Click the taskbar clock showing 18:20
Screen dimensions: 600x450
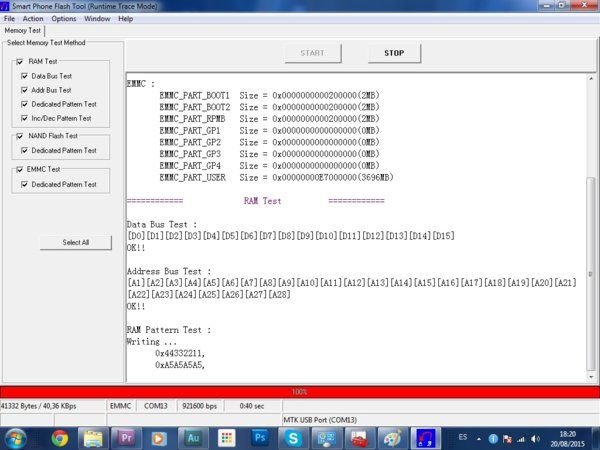(567, 439)
